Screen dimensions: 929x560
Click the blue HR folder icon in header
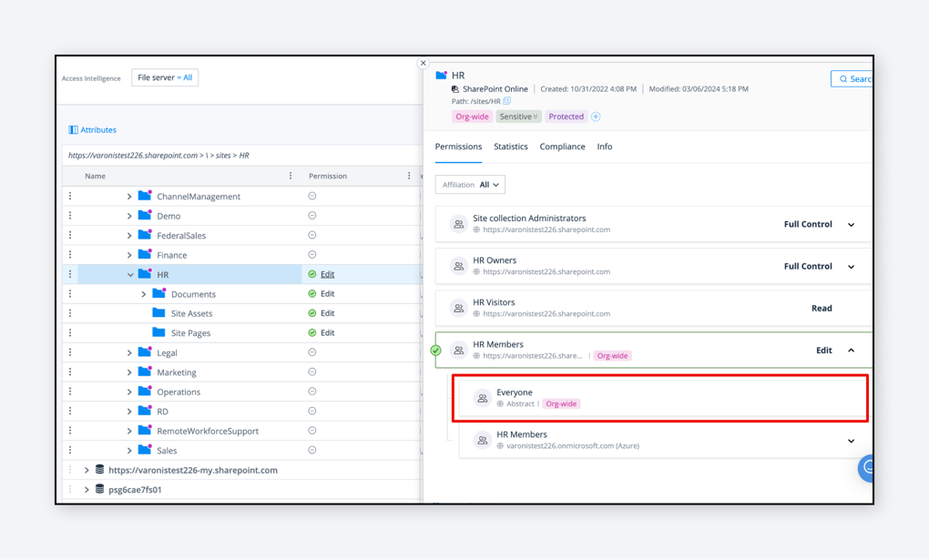(440, 74)
